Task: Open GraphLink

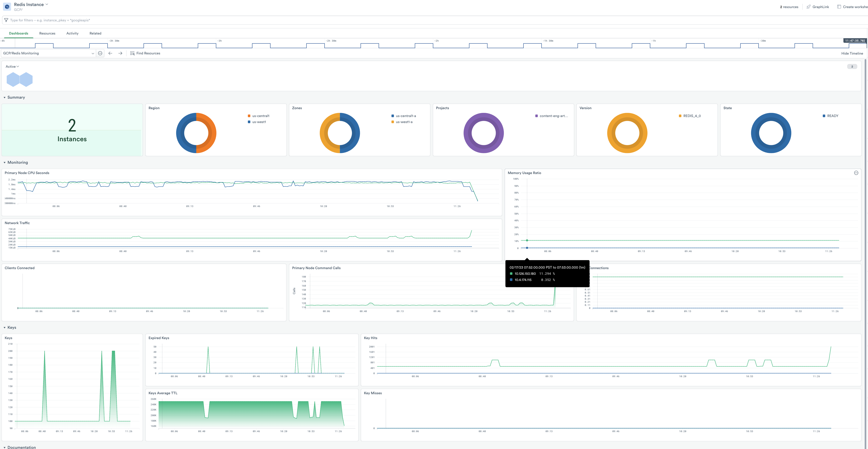Action: pos(818,7)
